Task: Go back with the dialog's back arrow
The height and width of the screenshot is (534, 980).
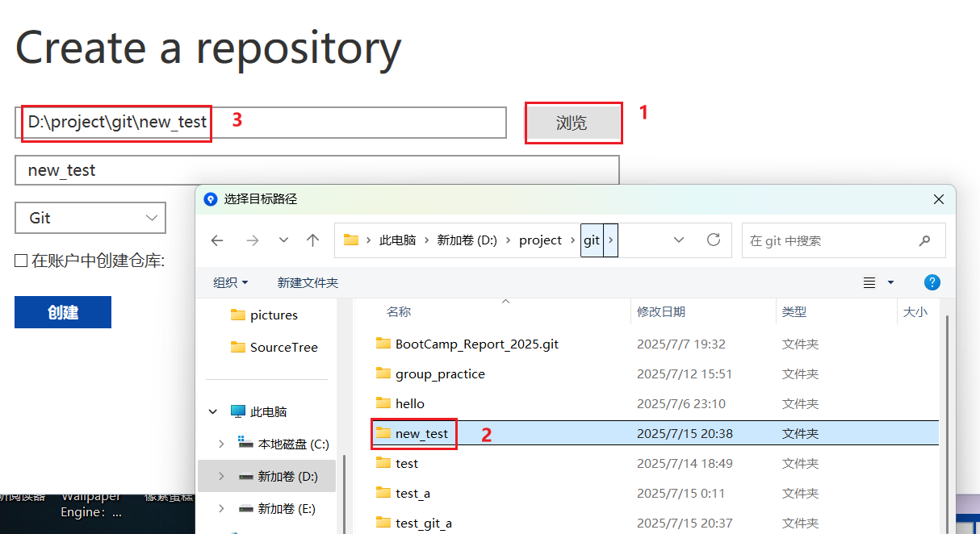Action: (x=217, y=240)
